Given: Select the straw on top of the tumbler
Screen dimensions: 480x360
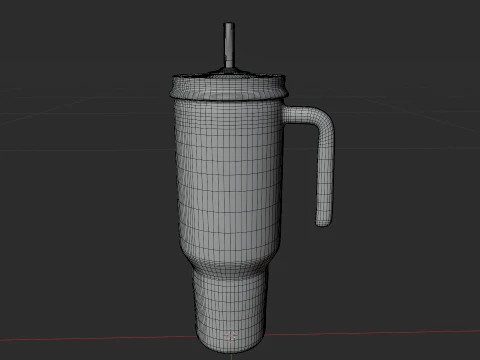Looking at the screenshot, I should click(229, 45).
